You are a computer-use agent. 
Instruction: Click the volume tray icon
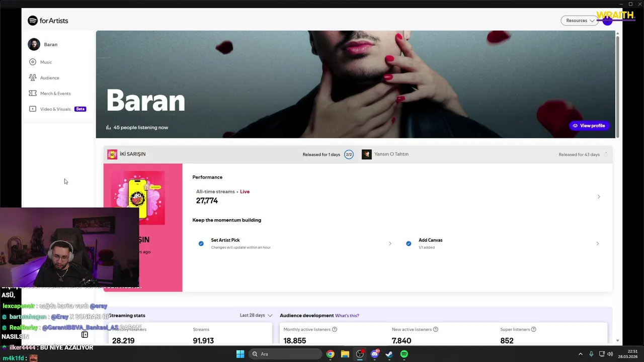pyautogui.click(x=610, y=354)
